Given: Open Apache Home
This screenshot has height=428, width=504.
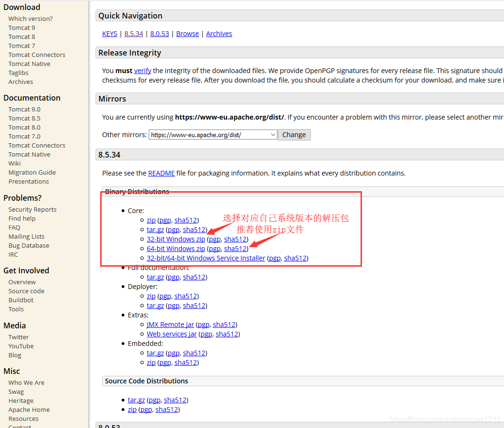Looking at the screenshot, I should pos(29,409).
